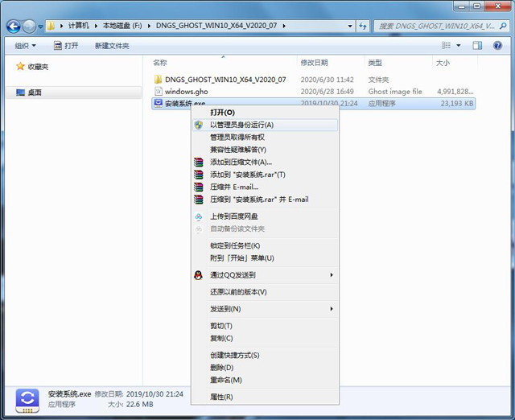Toggle the preview pane icon

(477, 45)
